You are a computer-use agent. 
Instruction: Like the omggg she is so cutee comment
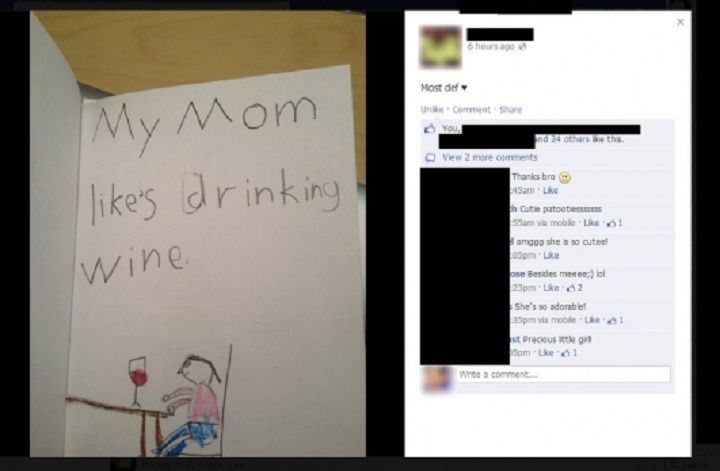coord(551,255)
